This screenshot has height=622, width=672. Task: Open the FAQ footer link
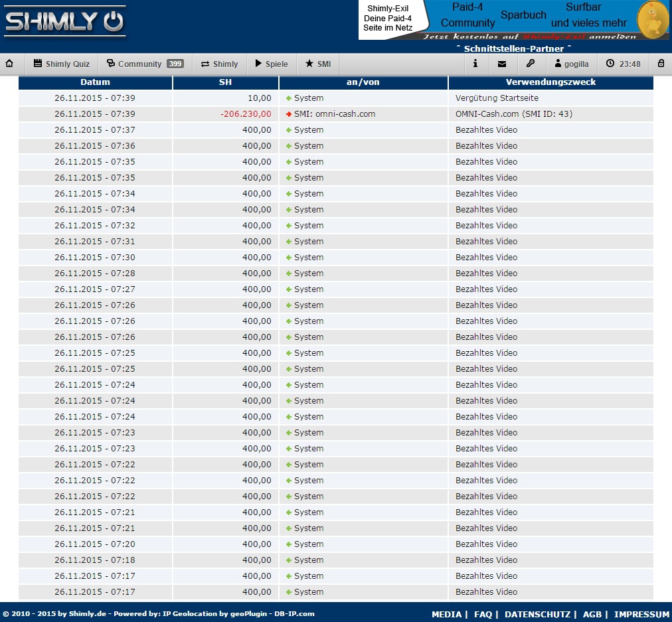(x=483, y=614)
